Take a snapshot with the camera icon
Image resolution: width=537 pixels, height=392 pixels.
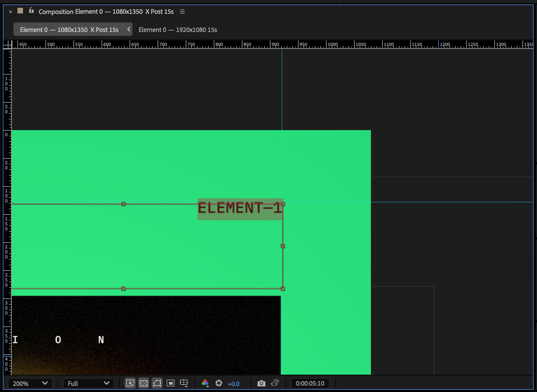261,383
